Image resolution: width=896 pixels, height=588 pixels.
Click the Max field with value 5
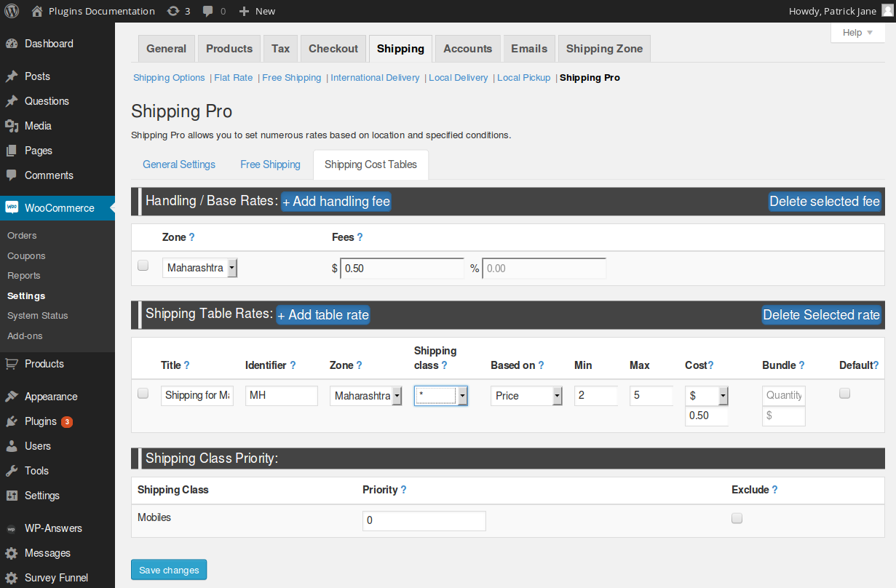tap(651, 396)
